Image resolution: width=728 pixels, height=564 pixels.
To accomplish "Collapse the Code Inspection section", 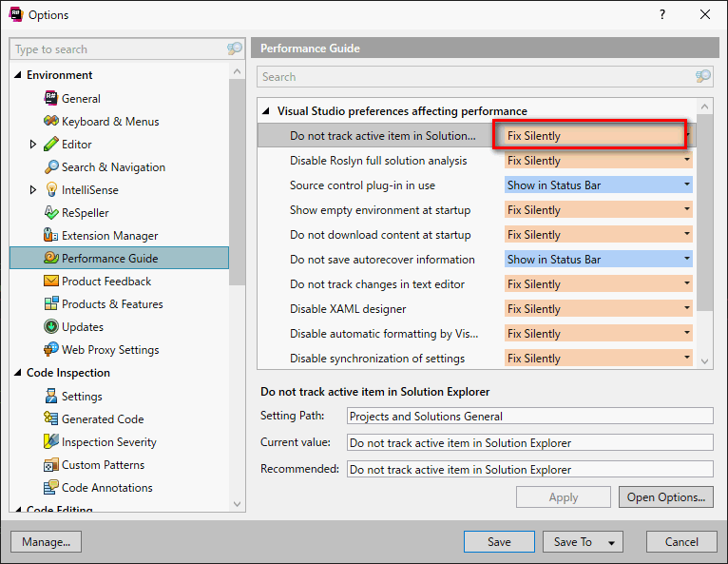I will coord(18,373).
